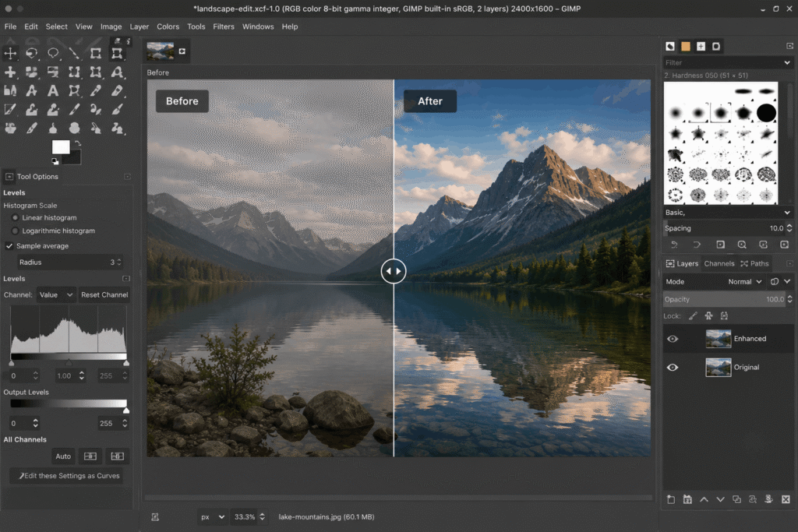Viewport: 798px width, 532px height.
Task: Open the Colors menu
Action: pyautogui.click(x=168, y=26)
